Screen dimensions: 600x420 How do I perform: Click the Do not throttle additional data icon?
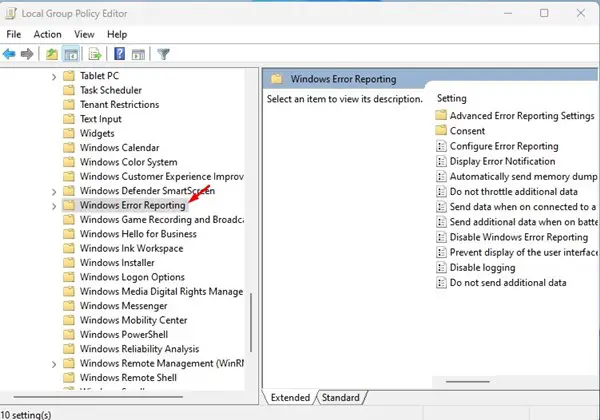tap(441, 192)
